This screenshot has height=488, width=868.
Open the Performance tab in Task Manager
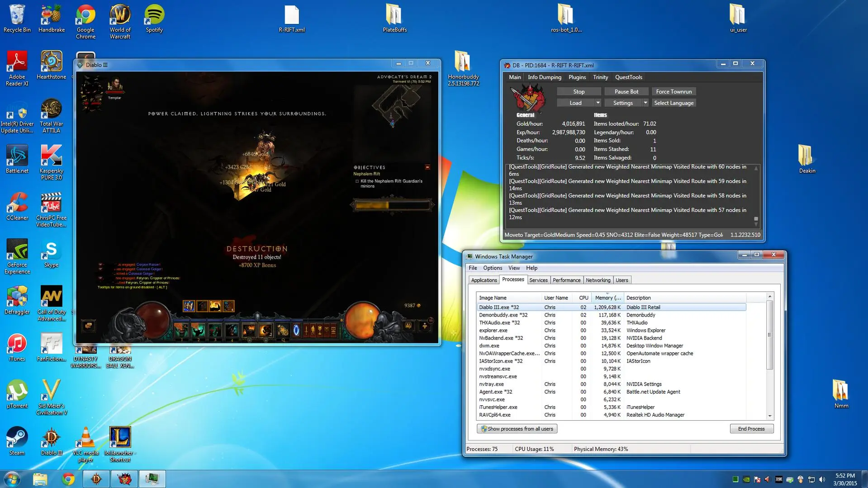pos(566,280)
